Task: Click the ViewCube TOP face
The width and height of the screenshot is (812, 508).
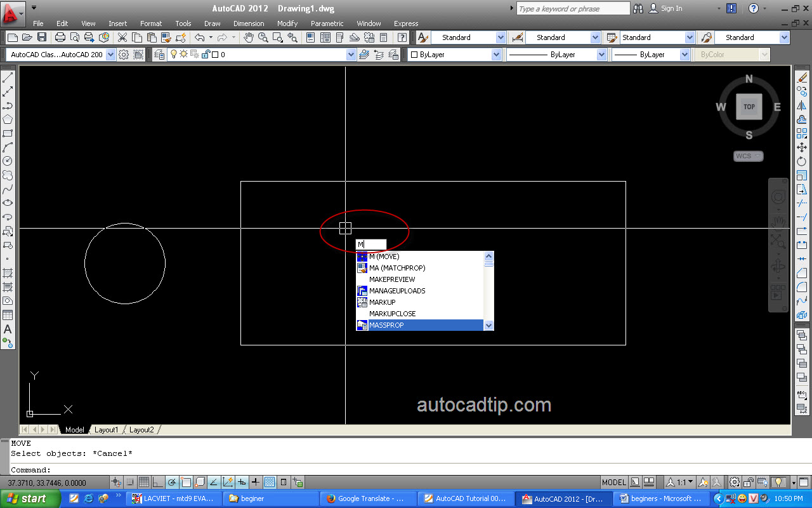Action: (x=749, y=107)
